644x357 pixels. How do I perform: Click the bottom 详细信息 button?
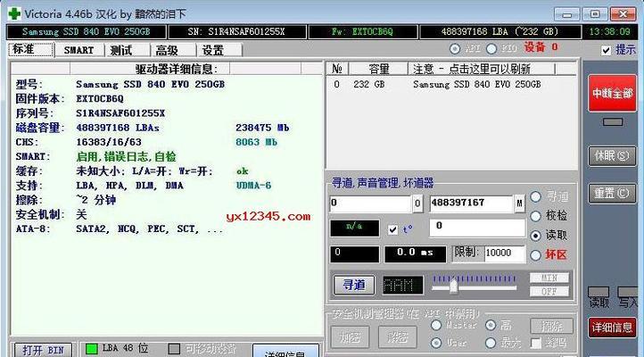click(x=285, y=352)
